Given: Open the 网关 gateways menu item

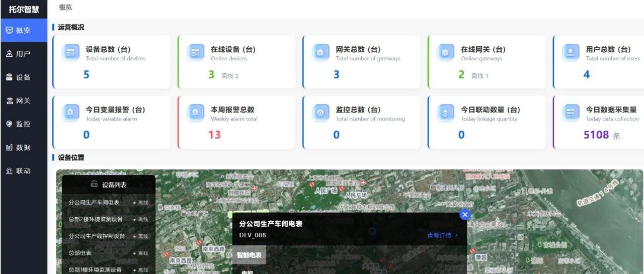Looking at the screenshot, I should tap(24, 101).
